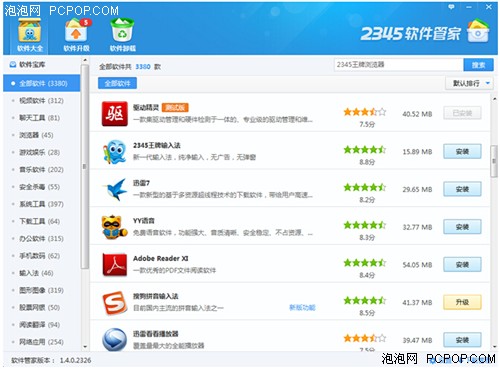
Task: Click the 搜狗拼音输入法 orange S icon
Action: [x=114, y=303]
